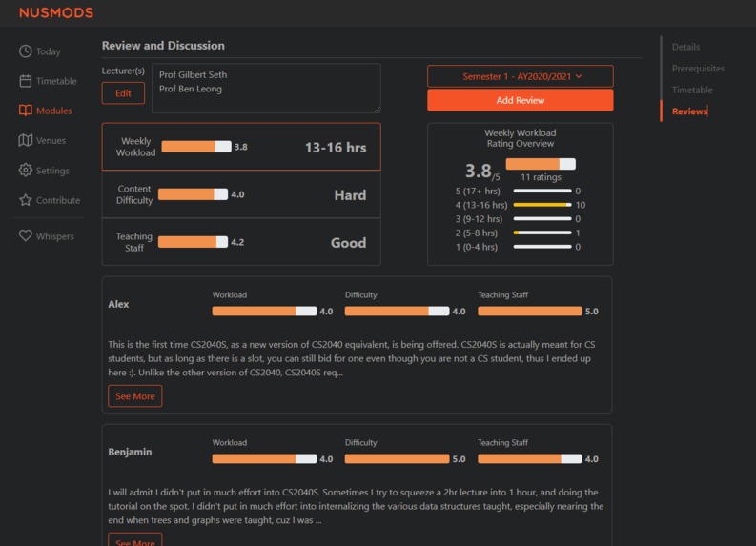This screenshot has width=756, height=546.
Task: Click the overview 3.8/5 rating bar
Action: pos(541,164)
